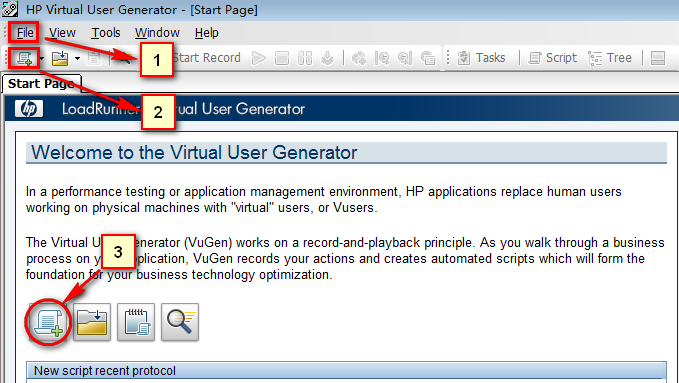Click the Compile down-arrow icon
The width and height of the screenshot is (679, 383).
pyautogui.click(x=328, y=58)
